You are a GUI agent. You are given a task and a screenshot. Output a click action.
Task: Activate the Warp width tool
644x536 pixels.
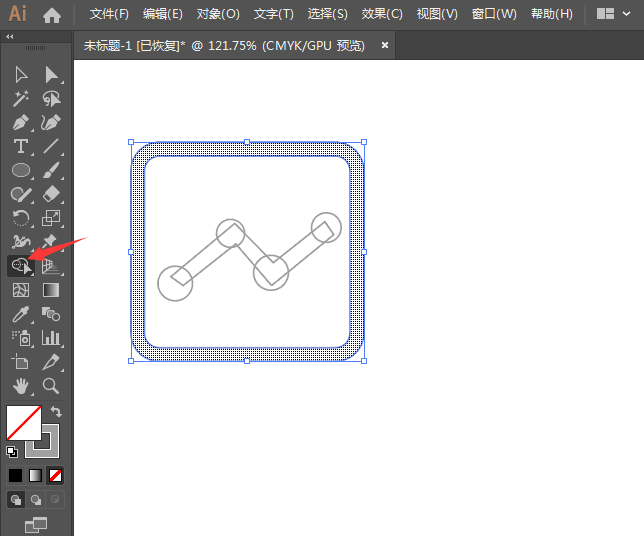[x=21, y=242]
